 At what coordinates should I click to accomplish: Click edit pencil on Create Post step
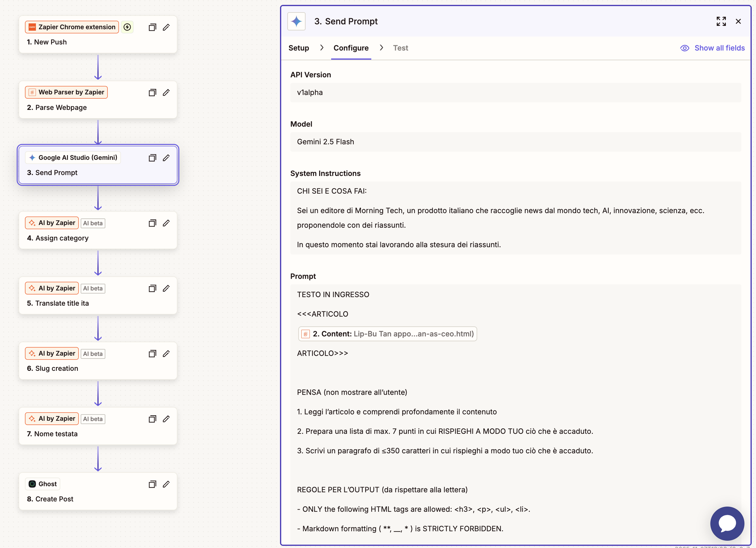pyautogui.click(x=166, y=484)
